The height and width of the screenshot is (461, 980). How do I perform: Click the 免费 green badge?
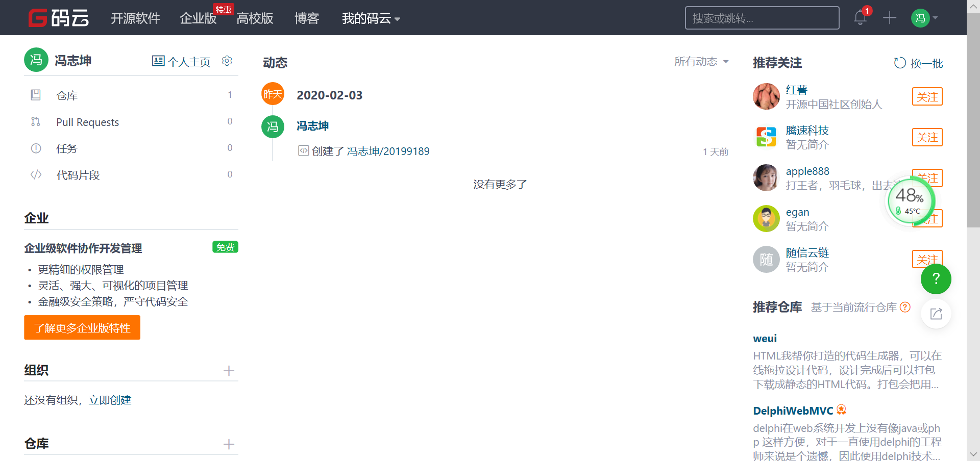pos(225,247)
